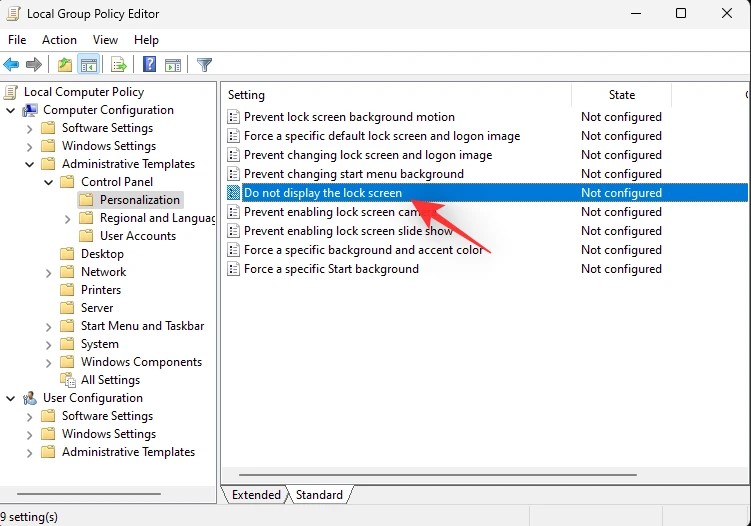Click the Up one level folder icon
Screen dimensions: 751x526
[x=65, y=65]
